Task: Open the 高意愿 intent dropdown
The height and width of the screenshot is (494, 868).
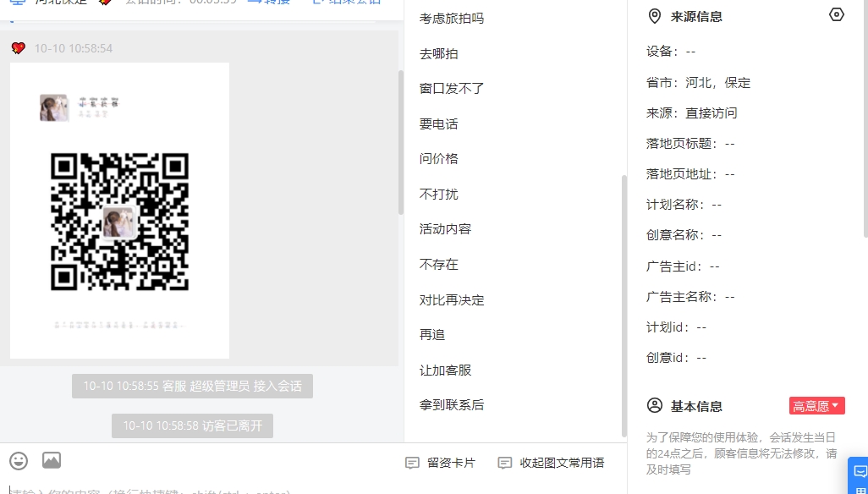Action: (817, 406)
